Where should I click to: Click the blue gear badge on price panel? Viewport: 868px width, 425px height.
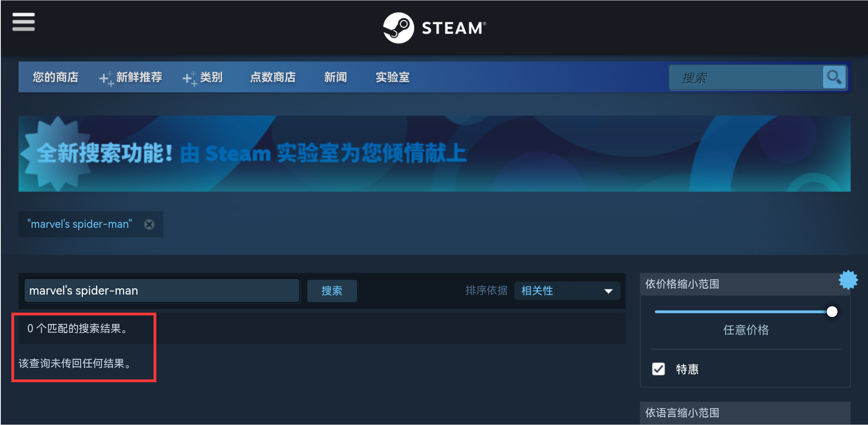[848, 280]
